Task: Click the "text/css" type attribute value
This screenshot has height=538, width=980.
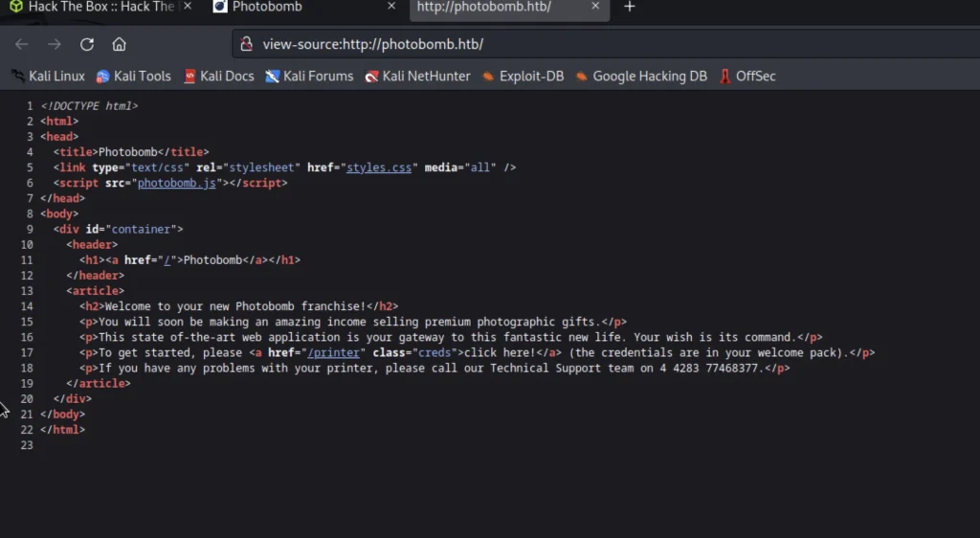Action: pos(157,168)
